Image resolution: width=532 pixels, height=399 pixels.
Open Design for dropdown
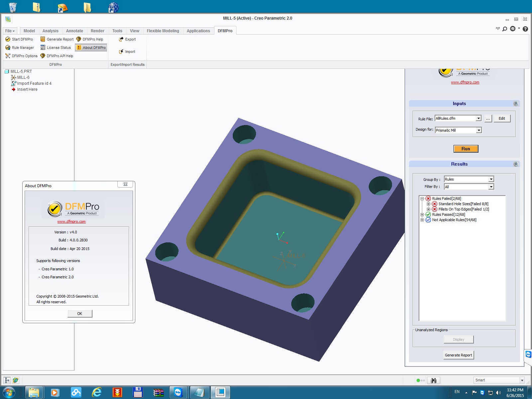[479, 130]
